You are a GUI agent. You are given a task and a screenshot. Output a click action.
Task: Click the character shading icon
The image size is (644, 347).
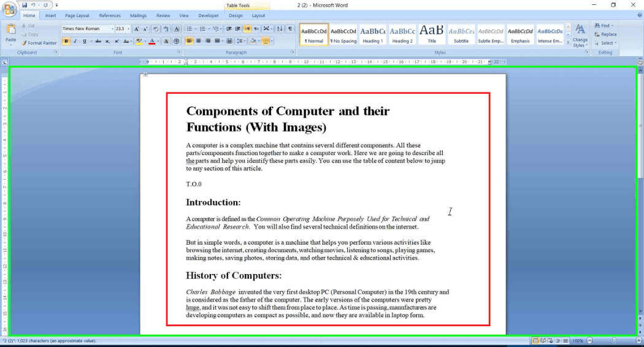pos(166,41)
